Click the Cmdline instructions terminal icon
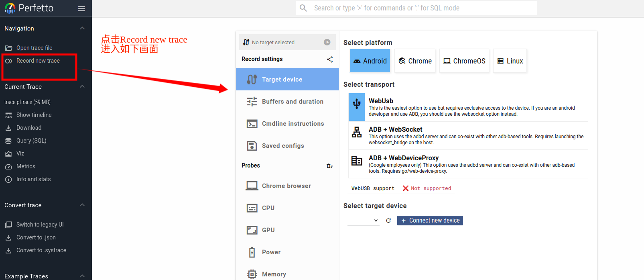The image size is (644, 280). [x=252, y=124]
